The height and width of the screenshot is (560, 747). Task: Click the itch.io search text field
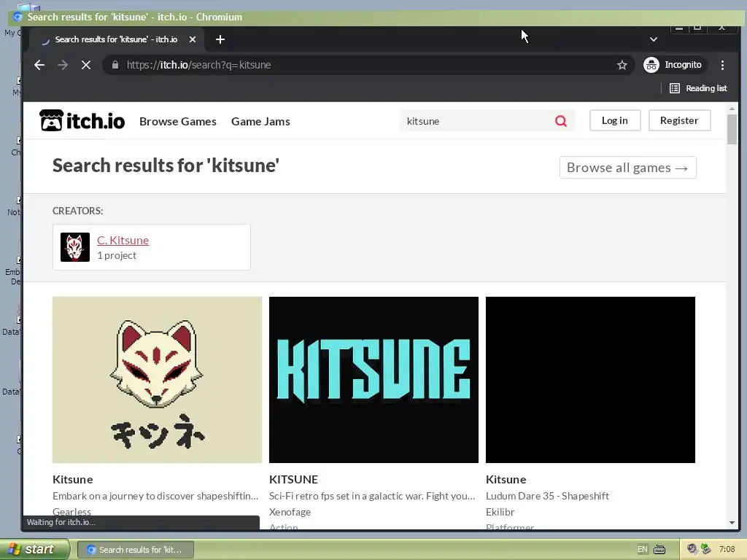coord(476,121)
